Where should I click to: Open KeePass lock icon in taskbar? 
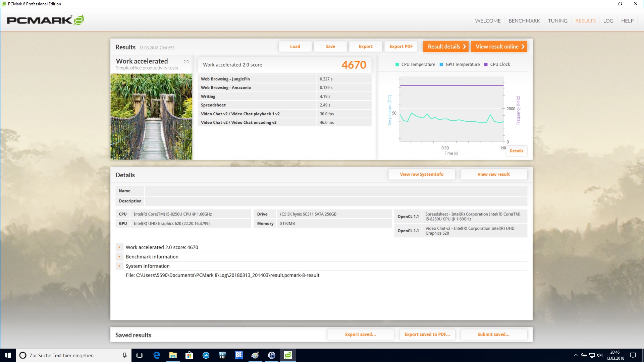(x=272, y=355)
